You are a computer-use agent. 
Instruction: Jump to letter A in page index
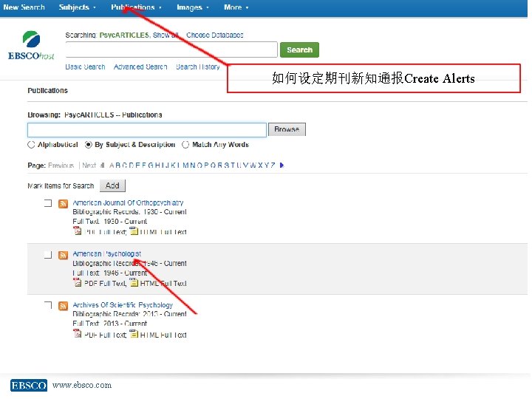[112, 166]
